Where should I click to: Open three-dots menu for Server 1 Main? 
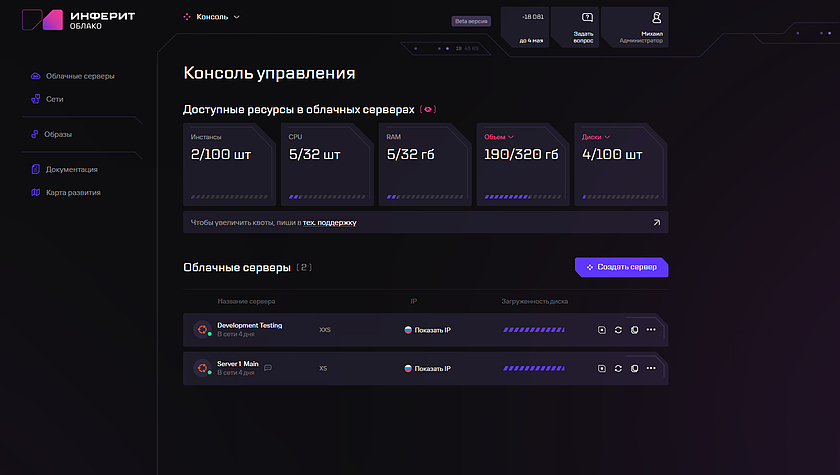pyautogui.click(x=651, y=368)
